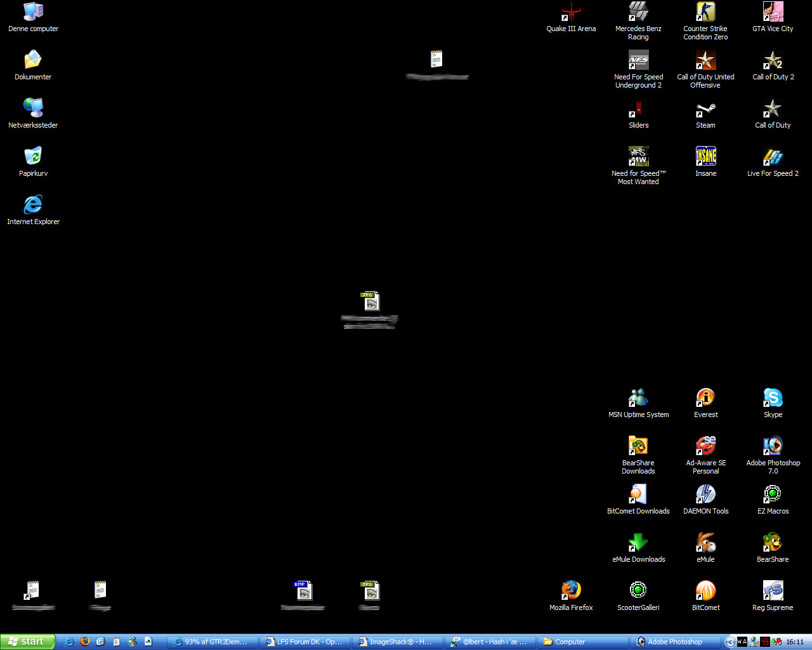812x650 pixels.
Task: Select the Denne computer desktop icon
Action: pos(33,17)
